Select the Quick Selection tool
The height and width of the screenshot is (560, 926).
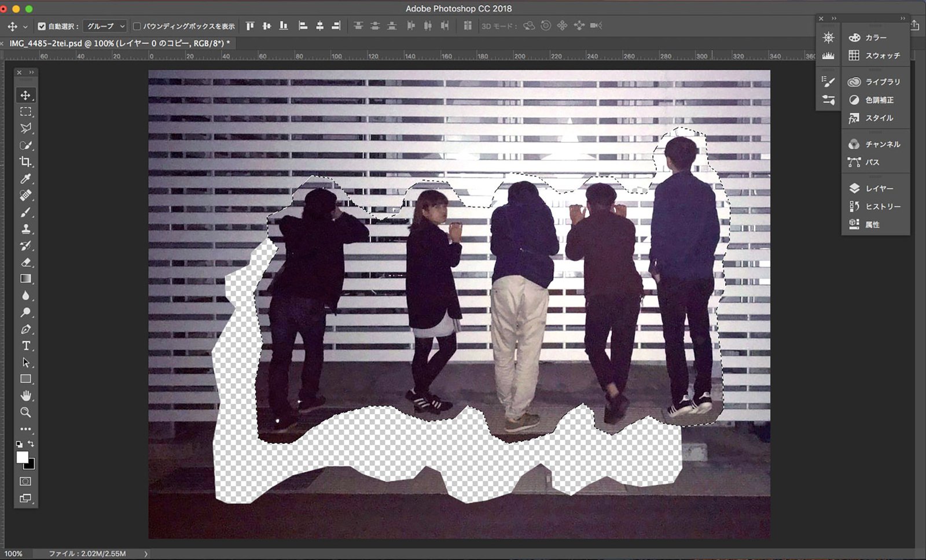[x=25, y=145]
